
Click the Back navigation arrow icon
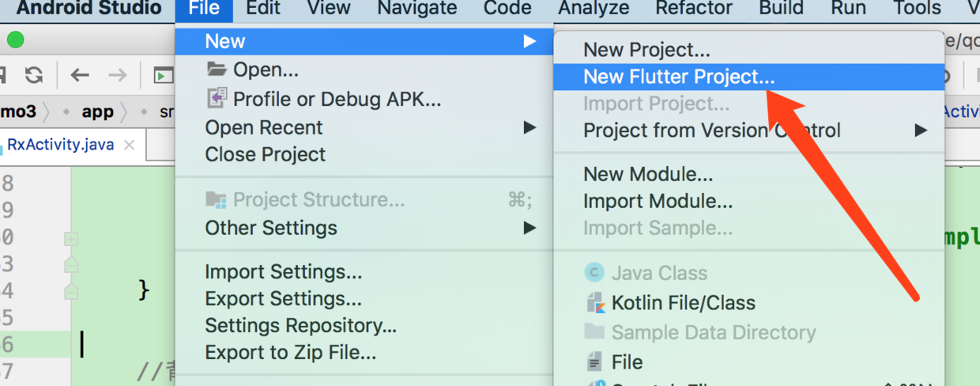point(80,75)
